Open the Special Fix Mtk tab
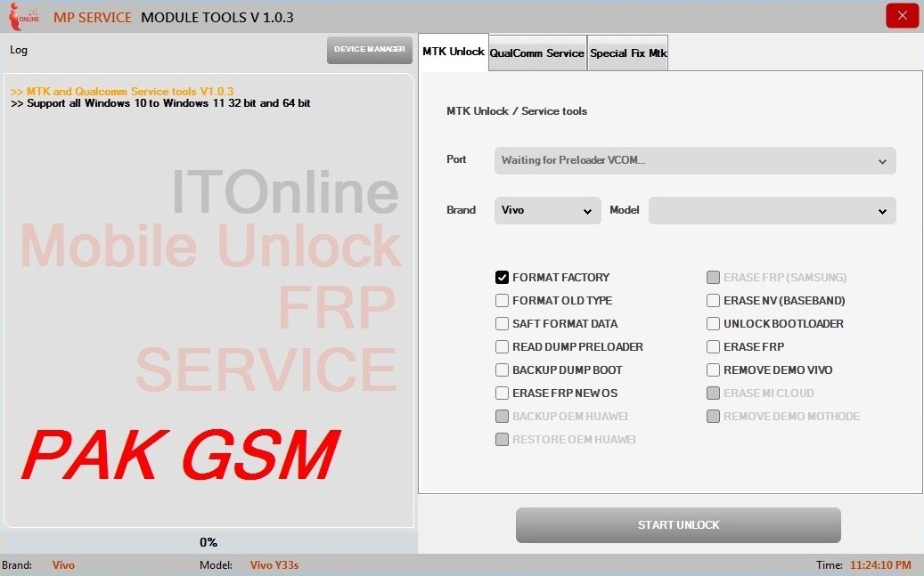The height and width of the screenshot is (576, 924). click(x=628, y=53)
